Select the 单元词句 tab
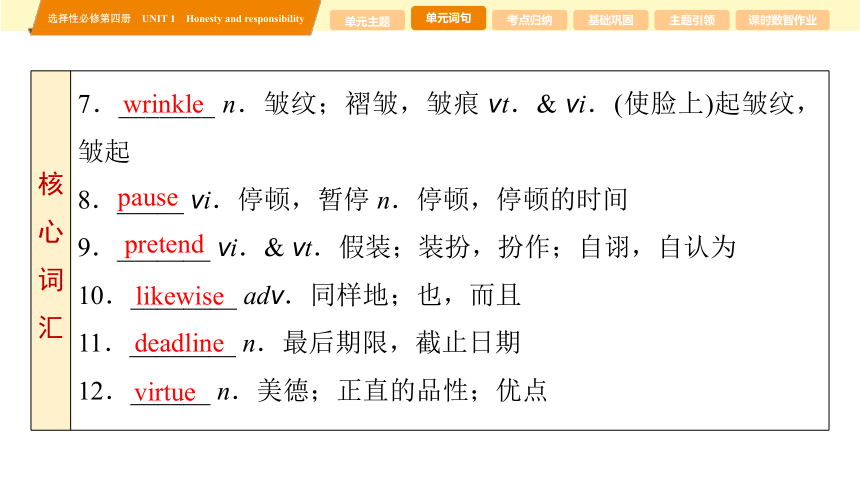 coord(448,18)
